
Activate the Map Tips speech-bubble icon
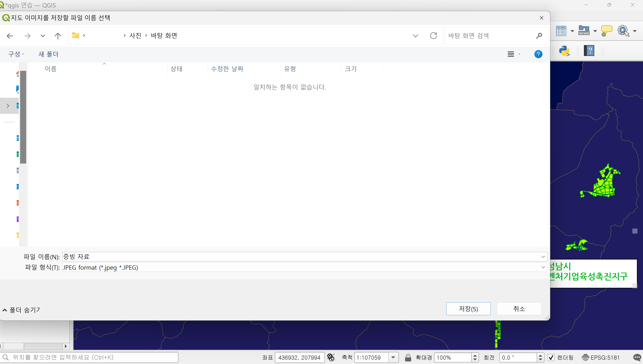(606, 31)
